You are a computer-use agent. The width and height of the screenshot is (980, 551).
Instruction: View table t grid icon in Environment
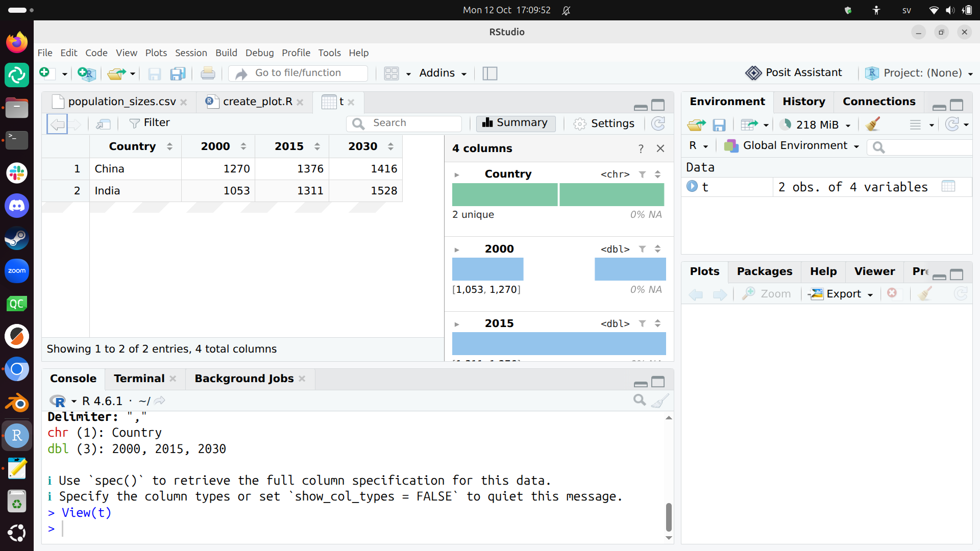(x=948, y=187)
